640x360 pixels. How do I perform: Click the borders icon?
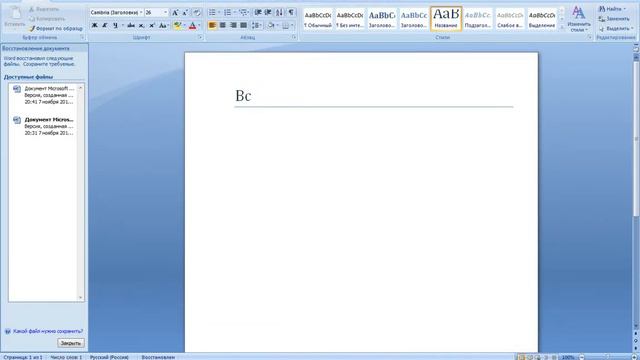tap(285, 25)
